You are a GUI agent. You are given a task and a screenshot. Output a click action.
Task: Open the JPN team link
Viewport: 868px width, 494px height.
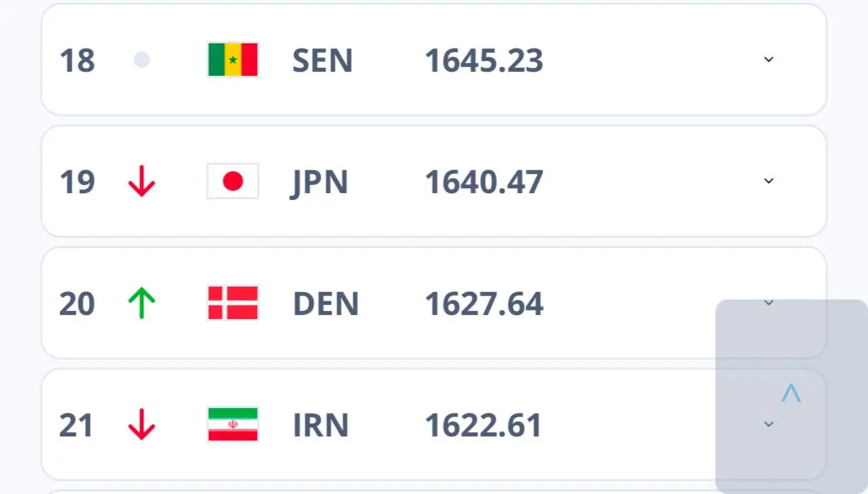click(x=320, y=182)
